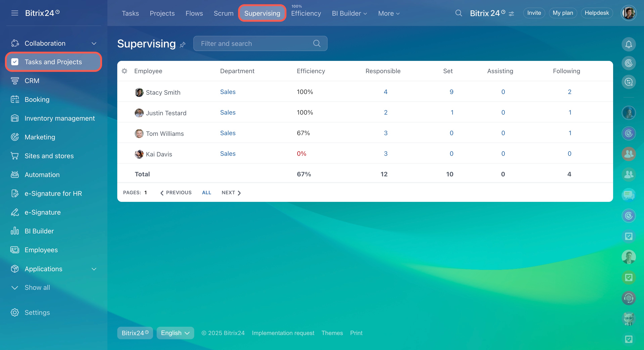The image size is (644, 350).
Task: Open Stacy Smith's Responsible count 4
Action: (x=386, y=92)
